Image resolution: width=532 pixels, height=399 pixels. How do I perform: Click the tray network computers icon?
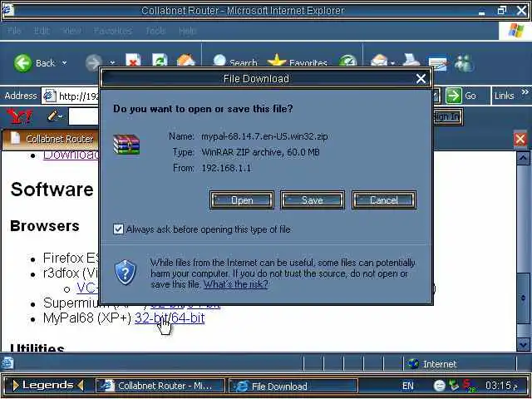click(454, 386)
